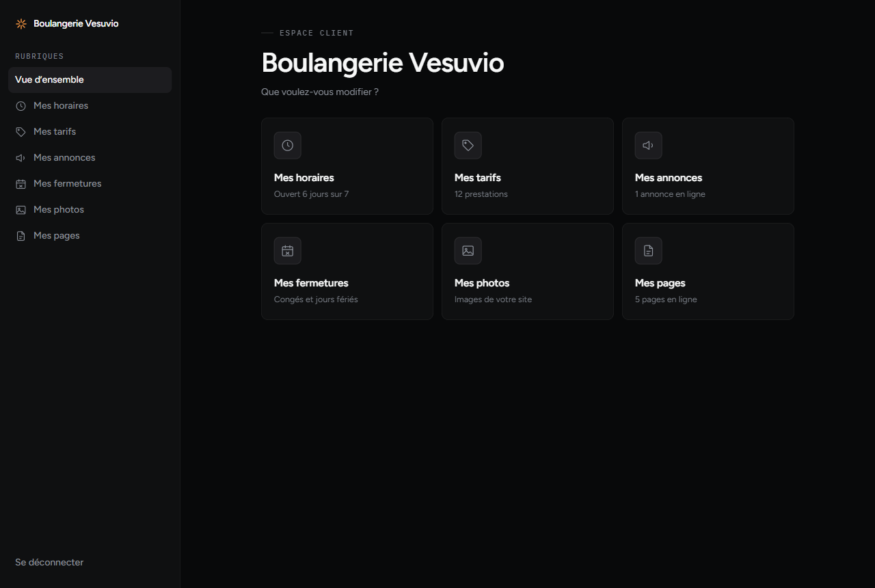Image resolution: width=875 pixels, height=588 pixels.
Task: Open the Mes photos card title
Action: (482, 283)
